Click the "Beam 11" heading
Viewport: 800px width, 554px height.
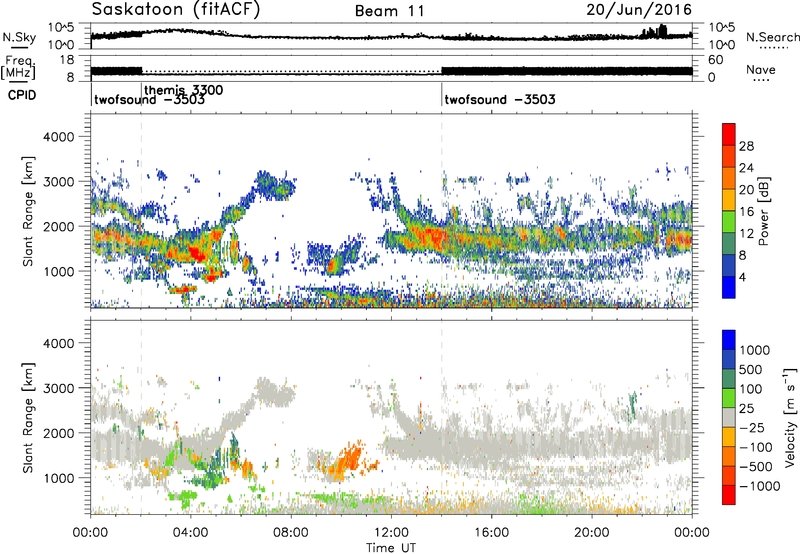point(389,11)
